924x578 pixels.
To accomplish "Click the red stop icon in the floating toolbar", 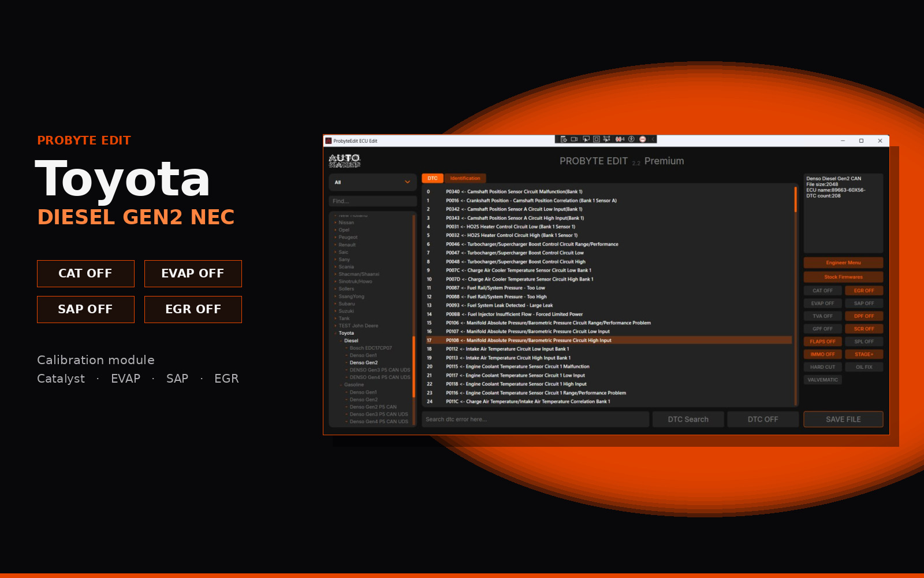I will pos(643,139).
